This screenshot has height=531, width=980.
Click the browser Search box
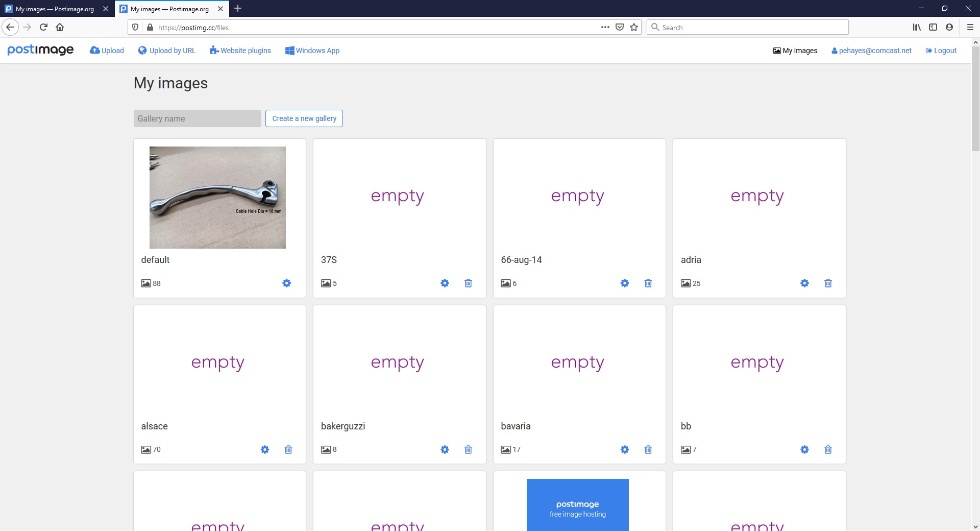click(x=748, y=28)
